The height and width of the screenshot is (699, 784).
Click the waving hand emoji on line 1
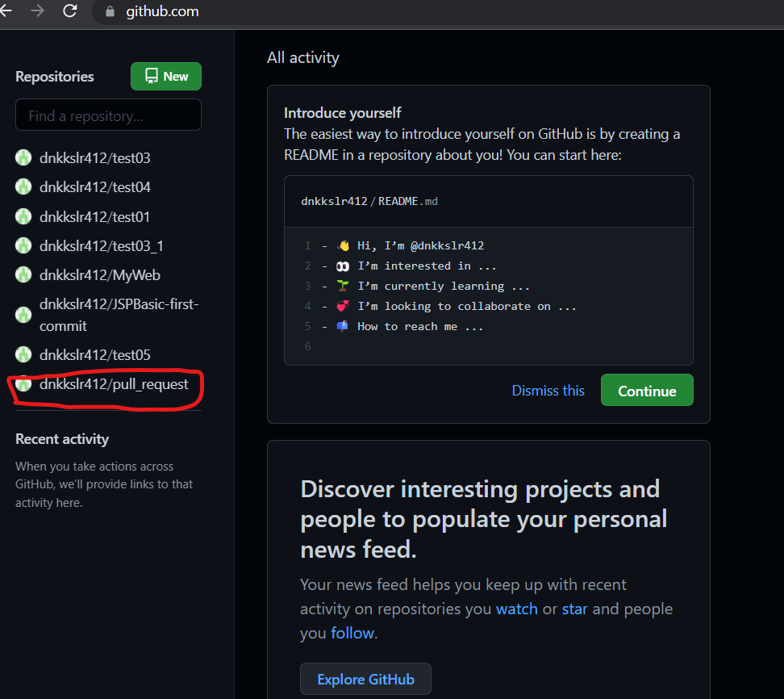(343, 245)
